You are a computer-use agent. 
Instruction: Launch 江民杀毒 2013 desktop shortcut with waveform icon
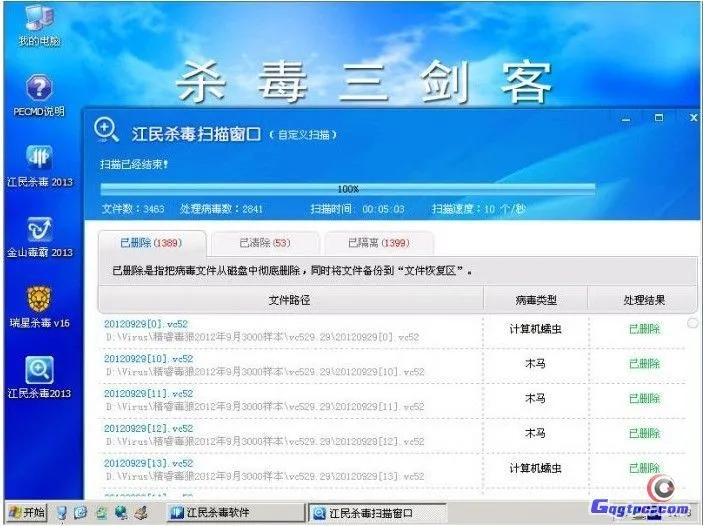(x=39, y=166)
